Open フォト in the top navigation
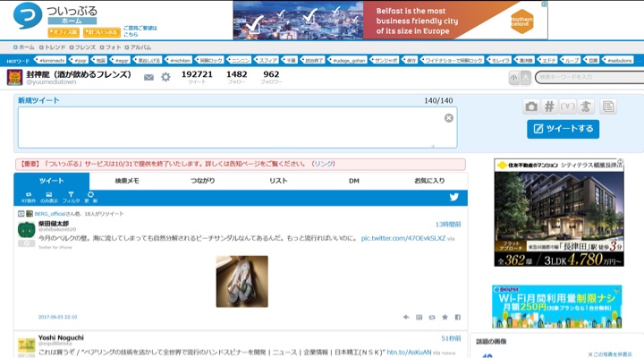Image resolution: width=644 pixels, height=358 pixels. point(111,47)
